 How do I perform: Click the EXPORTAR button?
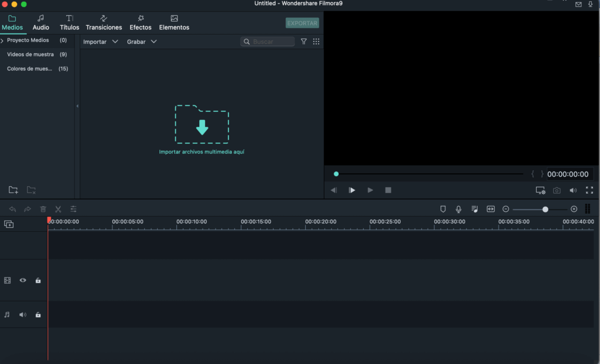302,23
